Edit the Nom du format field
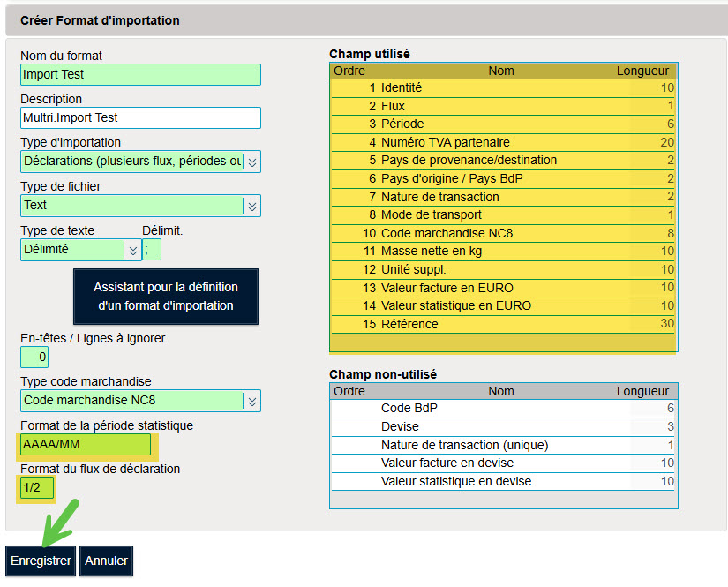The image size is (728, 587). (x=140, y=75)
